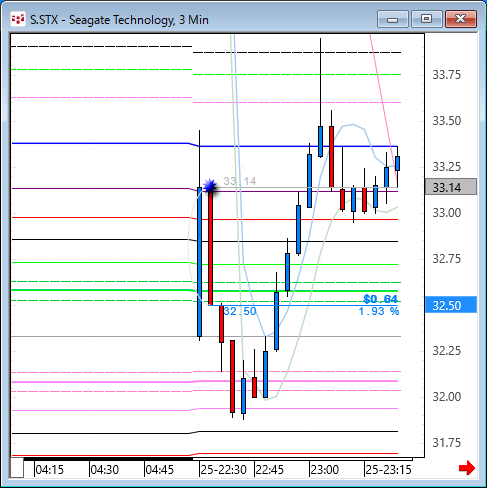Click the last blue candle near 33.25
The image size is (487, 488).
(x=397, y=163)
